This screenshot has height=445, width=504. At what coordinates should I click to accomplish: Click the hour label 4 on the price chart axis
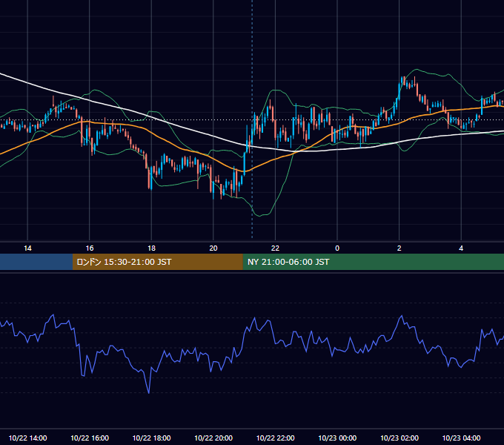pyautogui.click(x=461, y=248)
